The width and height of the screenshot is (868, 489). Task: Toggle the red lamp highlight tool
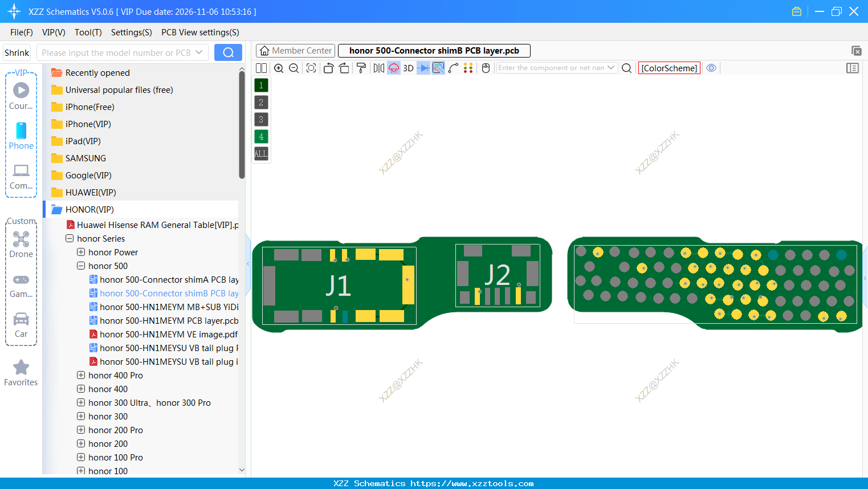(394, 68)
